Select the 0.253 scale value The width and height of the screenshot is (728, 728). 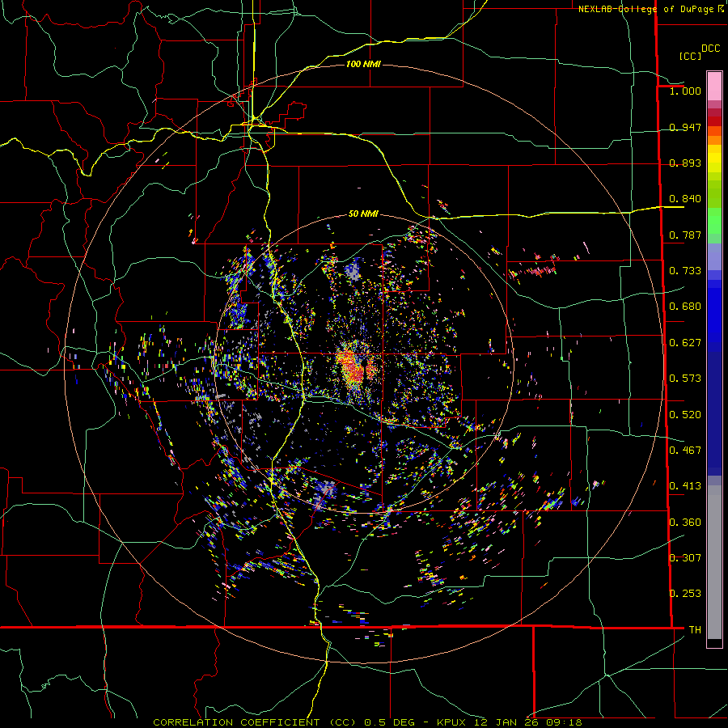685,594
